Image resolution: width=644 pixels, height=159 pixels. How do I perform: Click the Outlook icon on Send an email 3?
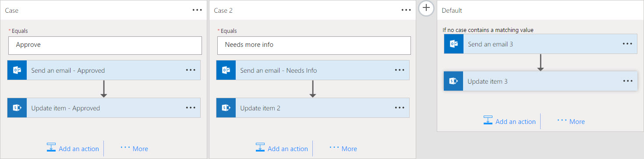[x=454, y=44]
